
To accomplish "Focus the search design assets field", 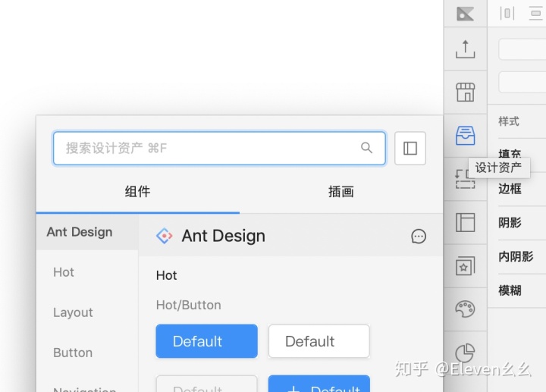I will coord(219,149).
